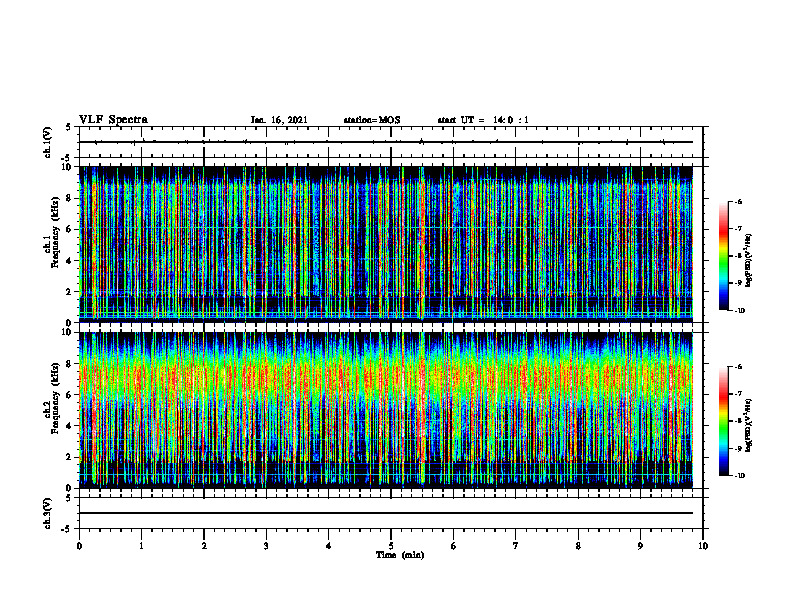Click the "Time (min)" x-axis label

tap(400, 555)
